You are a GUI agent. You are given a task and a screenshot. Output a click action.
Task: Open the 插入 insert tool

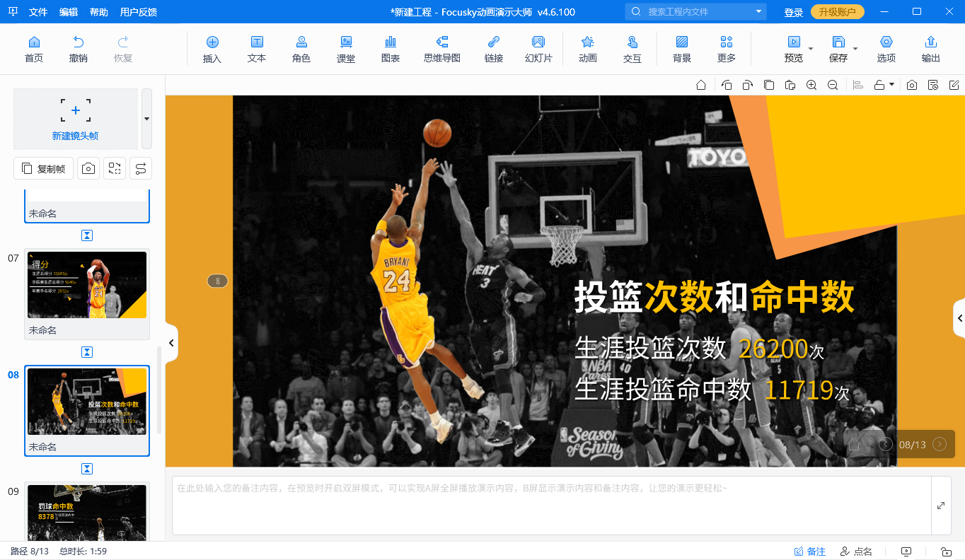coord(212,49)
